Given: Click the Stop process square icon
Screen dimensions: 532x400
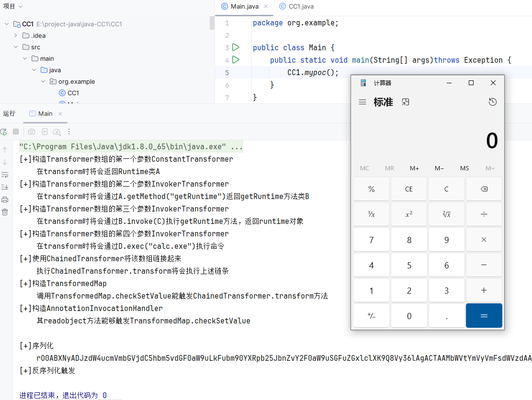Looking at the screenshot, I should (x=16, y=132).
